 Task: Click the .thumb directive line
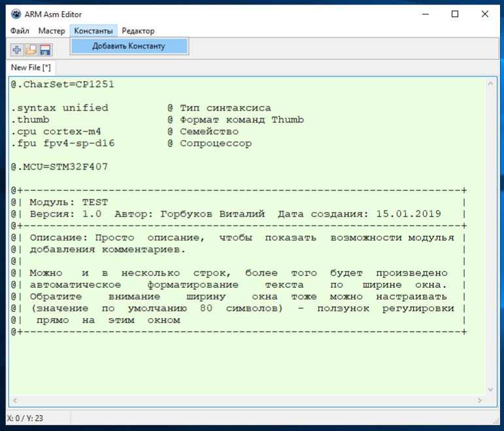click(30, 120)
